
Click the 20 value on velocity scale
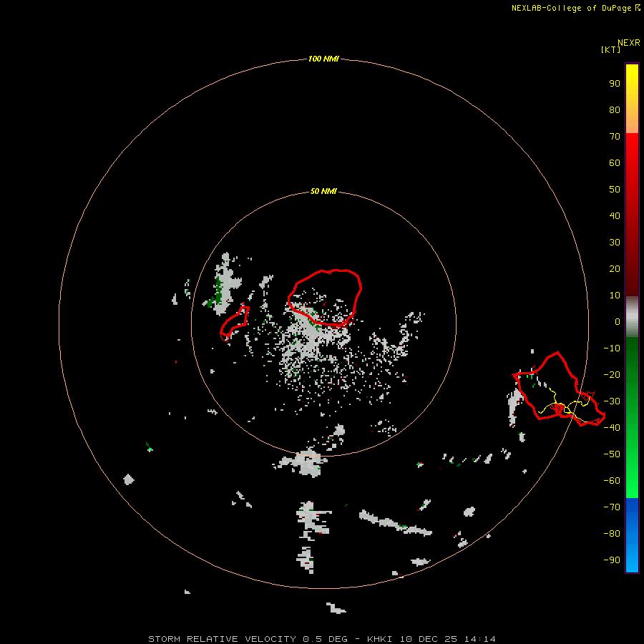pyautogui.click(x=615, y=268)
